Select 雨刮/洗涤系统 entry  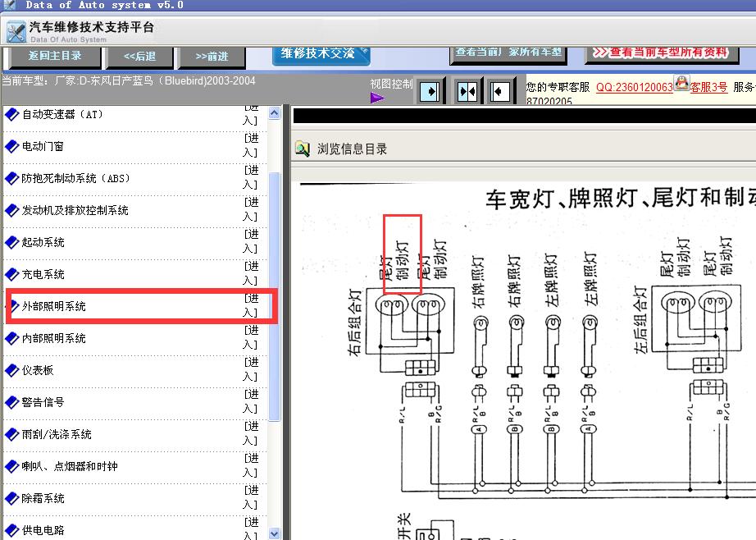(x=57, y=434)
